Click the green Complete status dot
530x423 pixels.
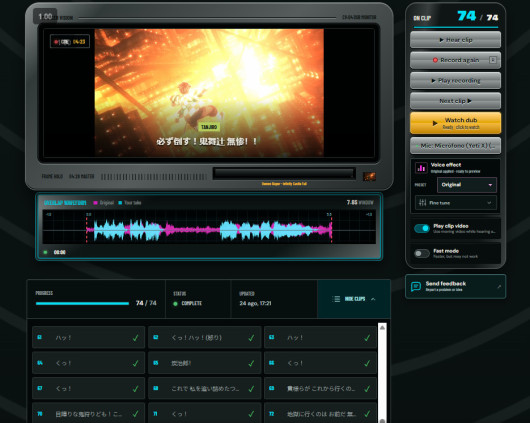point(175,304)
